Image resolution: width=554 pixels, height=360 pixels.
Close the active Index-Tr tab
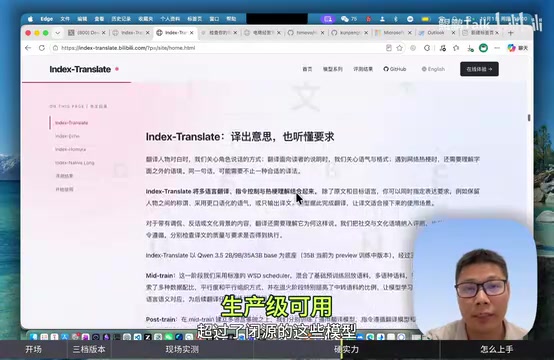[x=191, y=33]
